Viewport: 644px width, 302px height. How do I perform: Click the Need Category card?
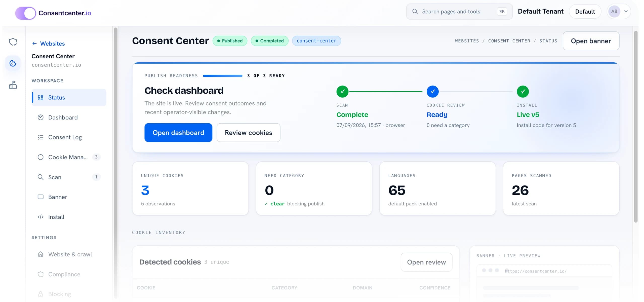click(314, 188)
